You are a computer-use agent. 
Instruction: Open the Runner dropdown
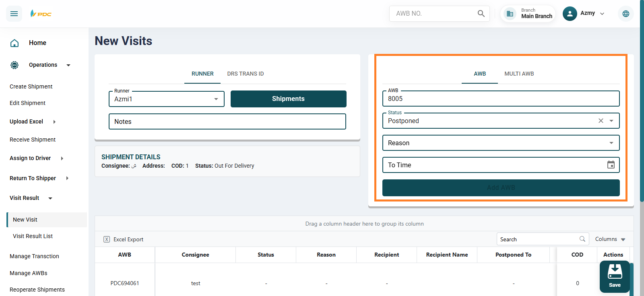coord(216,99)
